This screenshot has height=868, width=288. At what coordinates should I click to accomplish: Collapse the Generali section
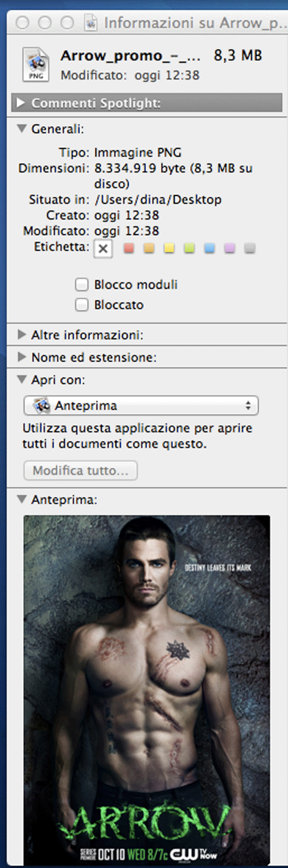(22, 129)
